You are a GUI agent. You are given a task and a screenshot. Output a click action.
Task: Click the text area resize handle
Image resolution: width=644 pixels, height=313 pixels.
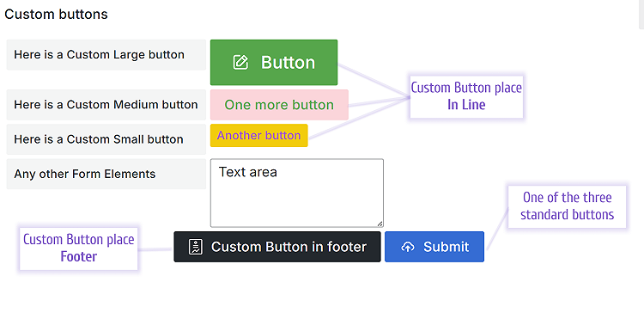380,224
